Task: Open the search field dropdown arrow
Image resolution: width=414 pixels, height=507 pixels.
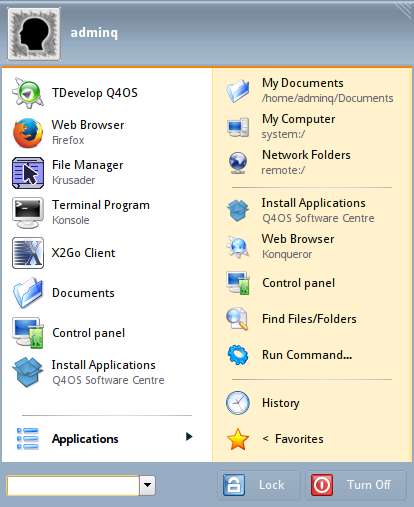Action: tap(147, 485)
